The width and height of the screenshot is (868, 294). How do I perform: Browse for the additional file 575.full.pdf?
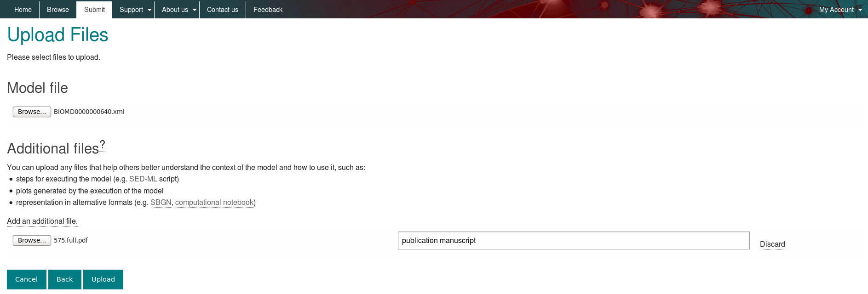pyautogui.click(x=32, y=240)
